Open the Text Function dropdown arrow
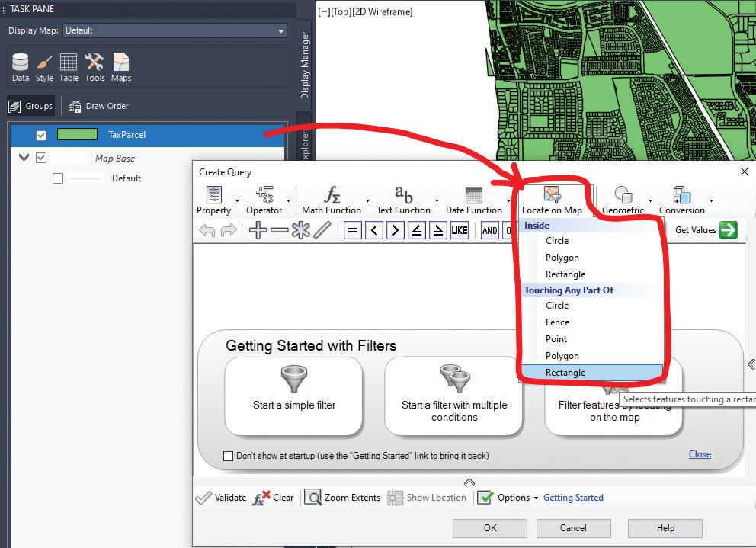Viewport: 756px width, 548px height. 437,200
